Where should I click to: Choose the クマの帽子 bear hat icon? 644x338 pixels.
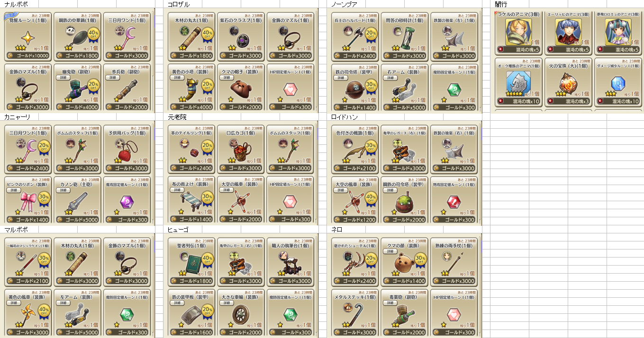[241, 88]
